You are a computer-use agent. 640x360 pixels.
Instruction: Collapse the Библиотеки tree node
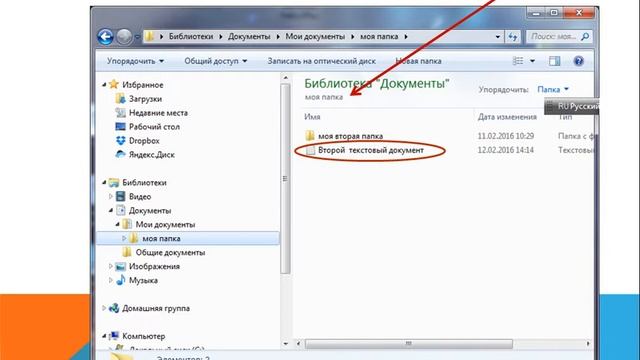coord(104,182)
